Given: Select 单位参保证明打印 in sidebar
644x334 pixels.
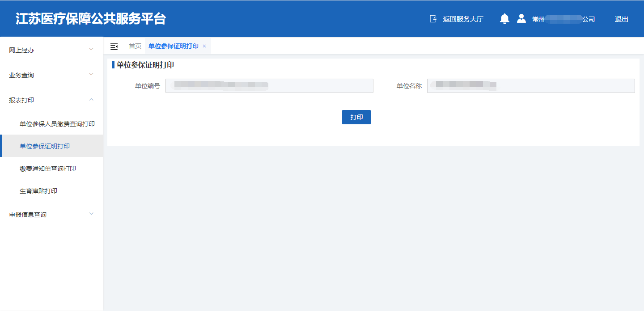Looking at the screenshot, I should 45,146.
